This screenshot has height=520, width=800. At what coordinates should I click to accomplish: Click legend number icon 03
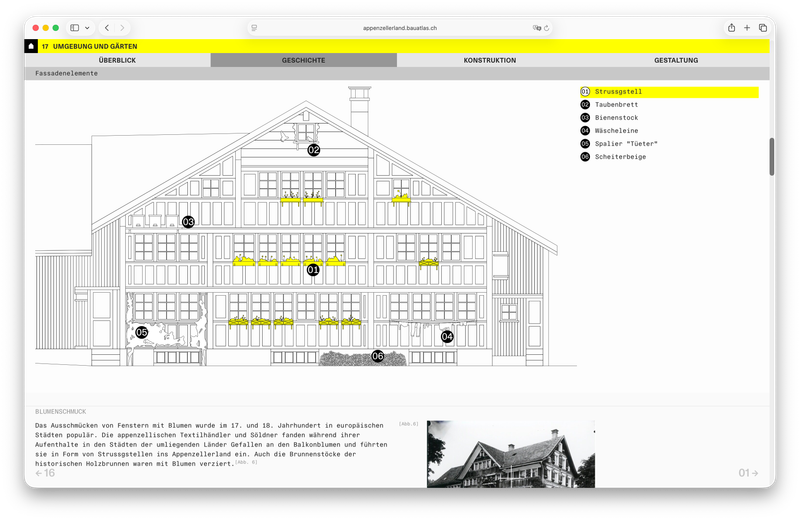tap(585, 118)
